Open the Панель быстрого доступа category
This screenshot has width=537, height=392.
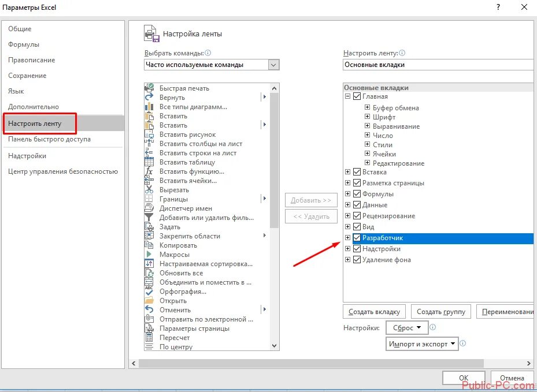[49, 139]
